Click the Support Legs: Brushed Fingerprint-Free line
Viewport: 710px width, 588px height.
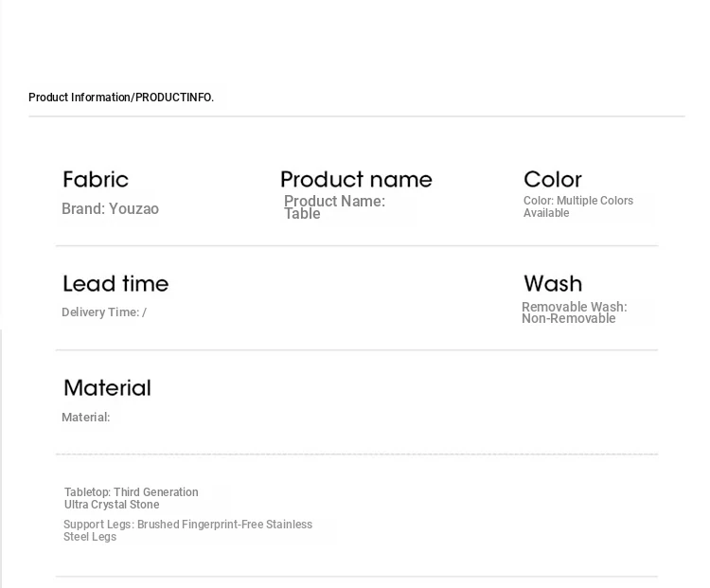tap(187, 525)
